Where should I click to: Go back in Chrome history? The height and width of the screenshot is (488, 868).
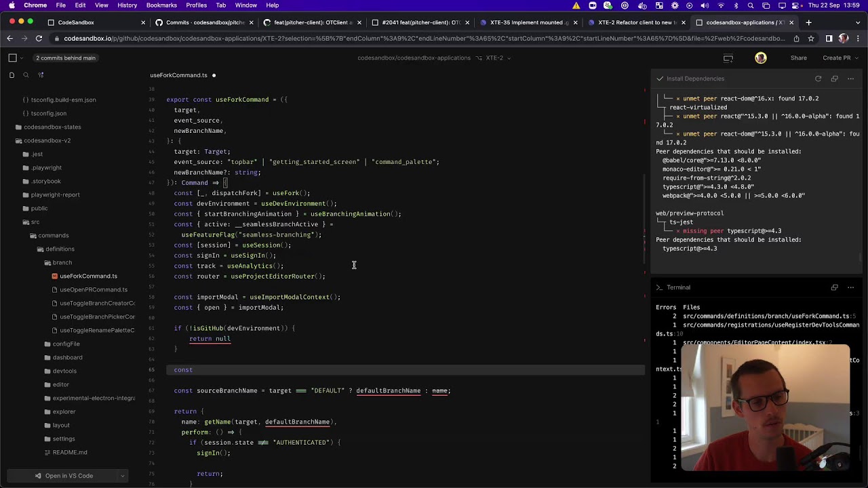point(10,39)
